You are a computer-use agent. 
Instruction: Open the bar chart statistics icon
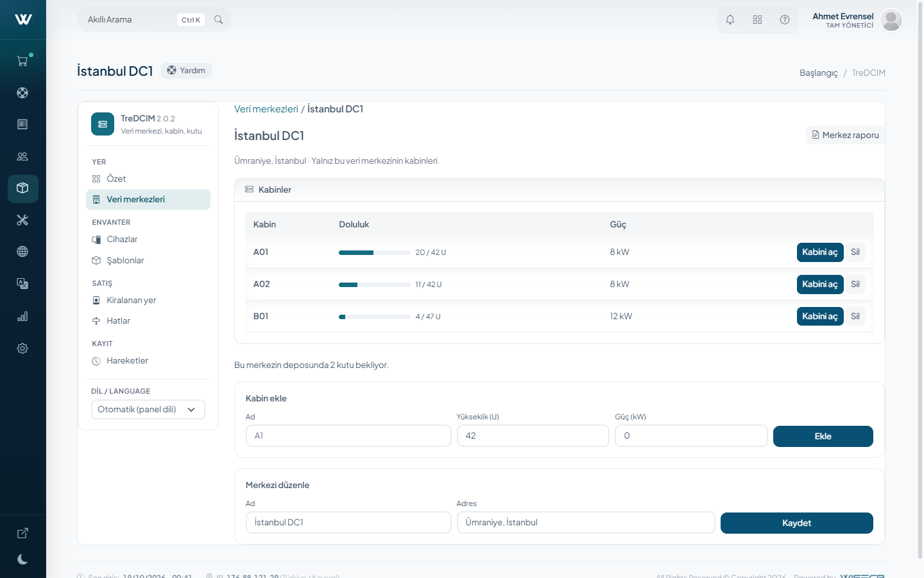[22, 316]
